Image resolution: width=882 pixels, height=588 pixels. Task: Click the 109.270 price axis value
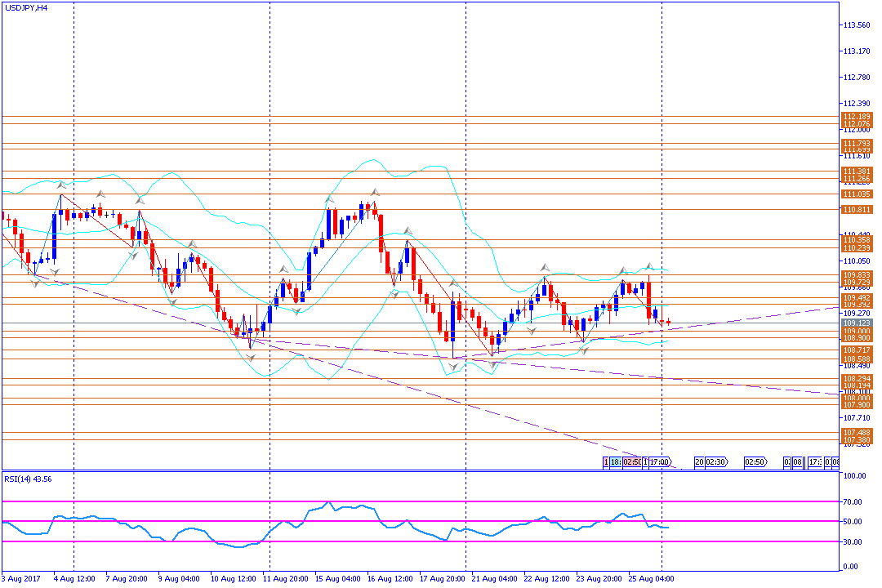tap(857, 314)
